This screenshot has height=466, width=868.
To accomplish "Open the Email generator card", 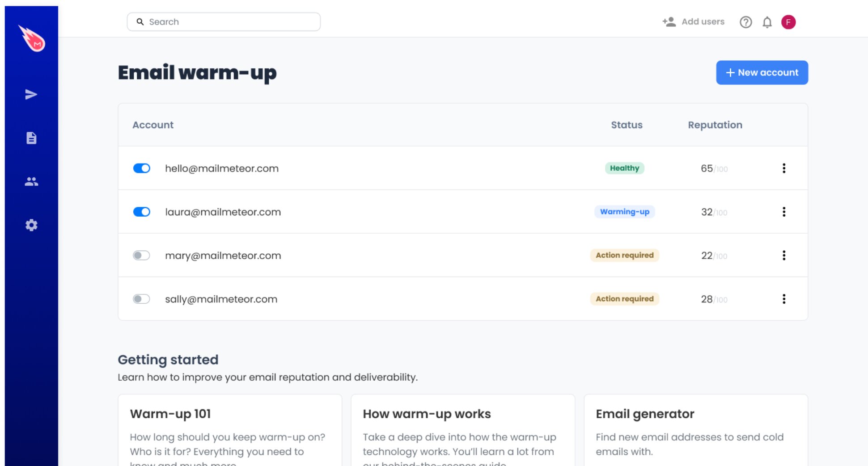I will tap(696, 430).
